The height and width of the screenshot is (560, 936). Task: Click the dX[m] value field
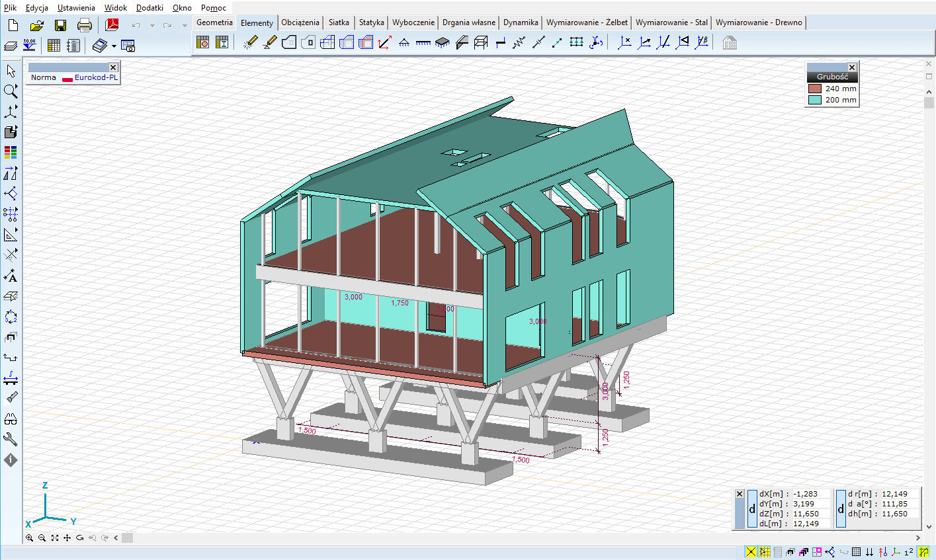810,494
